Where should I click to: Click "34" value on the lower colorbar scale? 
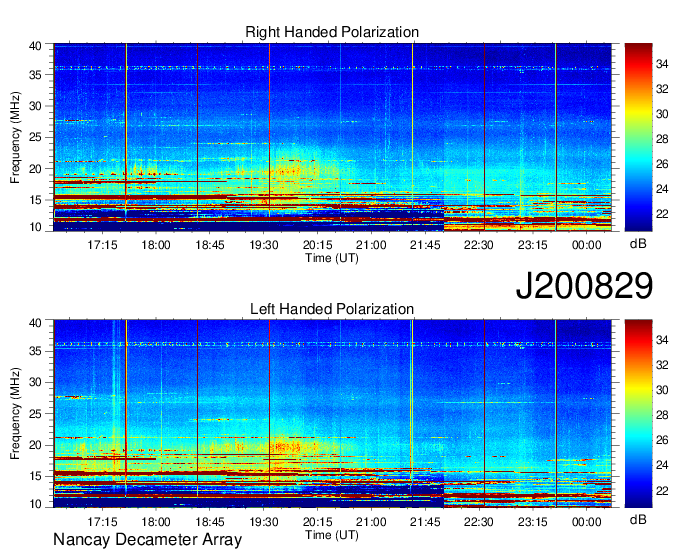pos(662,340)
